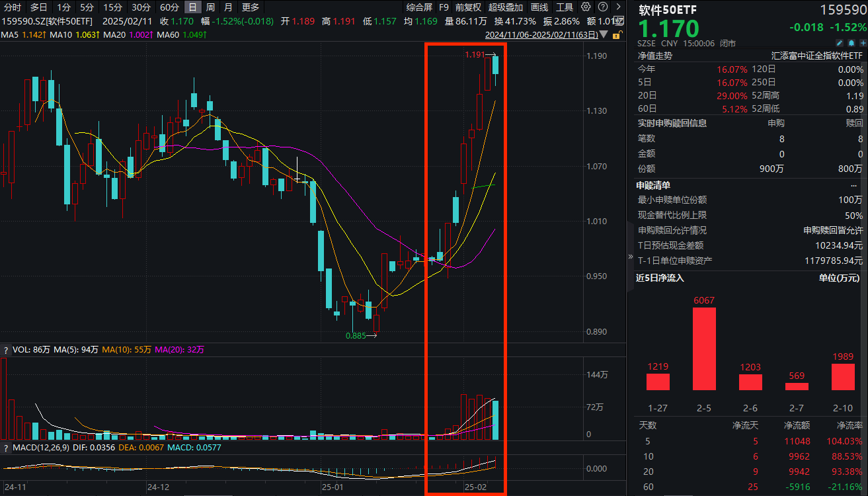The image size is (868, 496).
Task: Click the 2-7 net inflow bar showing 569
Action: coord(797,386)
